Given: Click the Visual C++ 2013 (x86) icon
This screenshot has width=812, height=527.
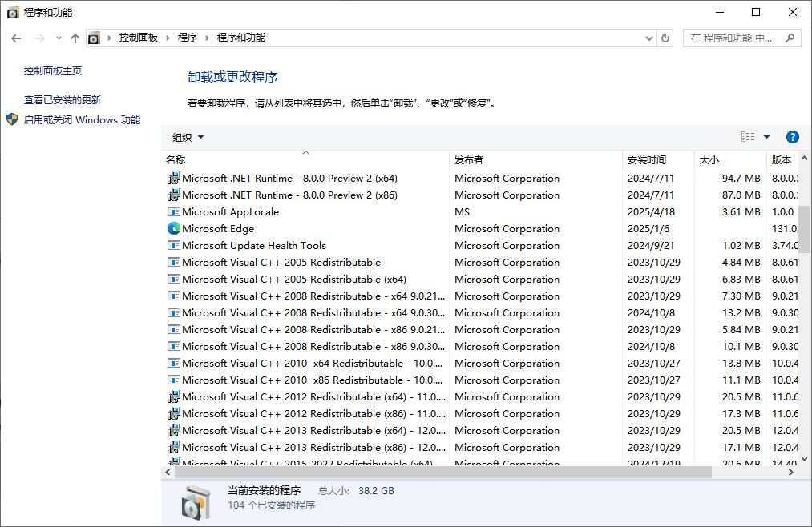Looking at the screenshot, I should 174,448.
